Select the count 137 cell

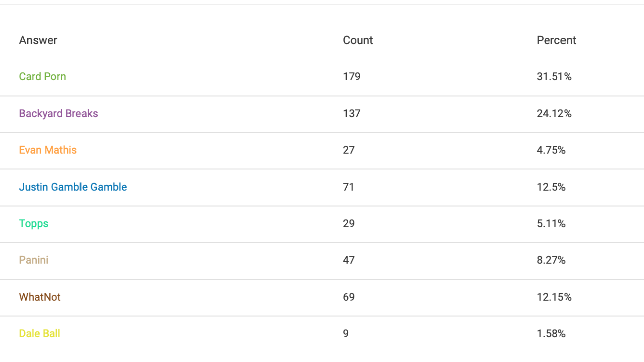coord(352,113)
